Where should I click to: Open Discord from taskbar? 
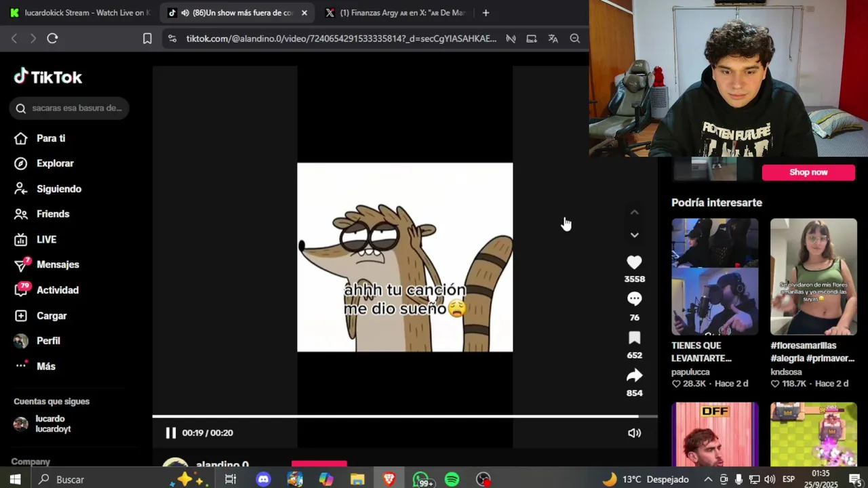click(263, 479)
